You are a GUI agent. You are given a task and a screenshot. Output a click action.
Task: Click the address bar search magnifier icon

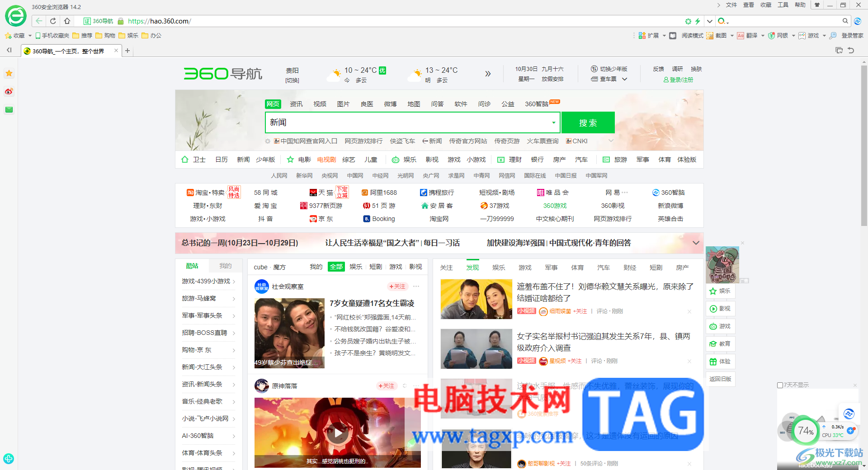tap(845, 21)
